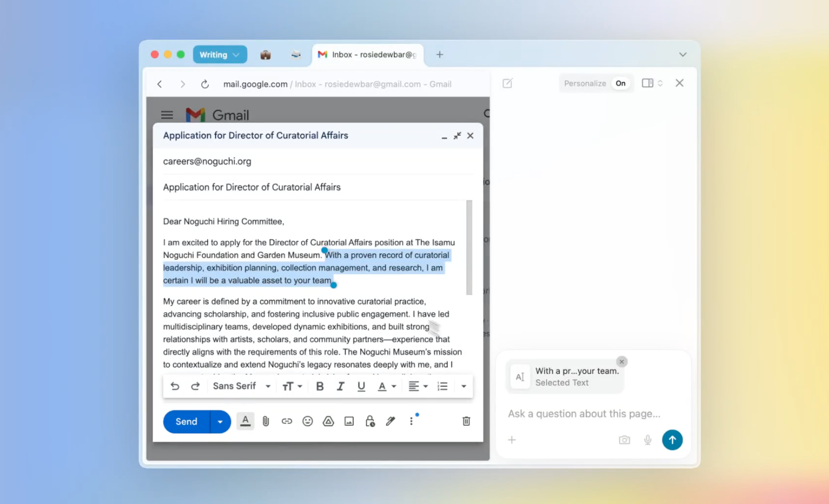
Task: Exit full-screen compose mode
Action: (457, 136)
